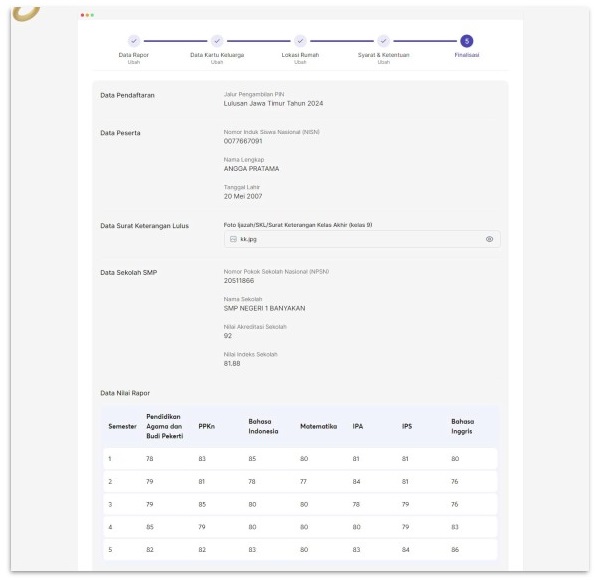Click Ubah under Syarat & Ketentuan
This screenshot has width=601, height=580.
coord(383,62)
